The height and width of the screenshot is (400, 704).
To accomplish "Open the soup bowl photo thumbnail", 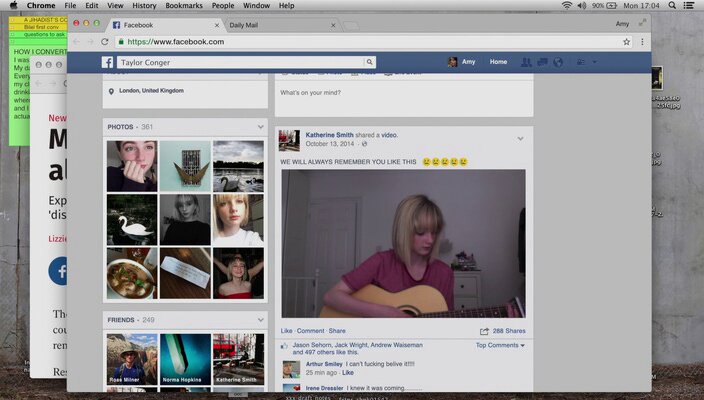I will [x=132, y=273].
